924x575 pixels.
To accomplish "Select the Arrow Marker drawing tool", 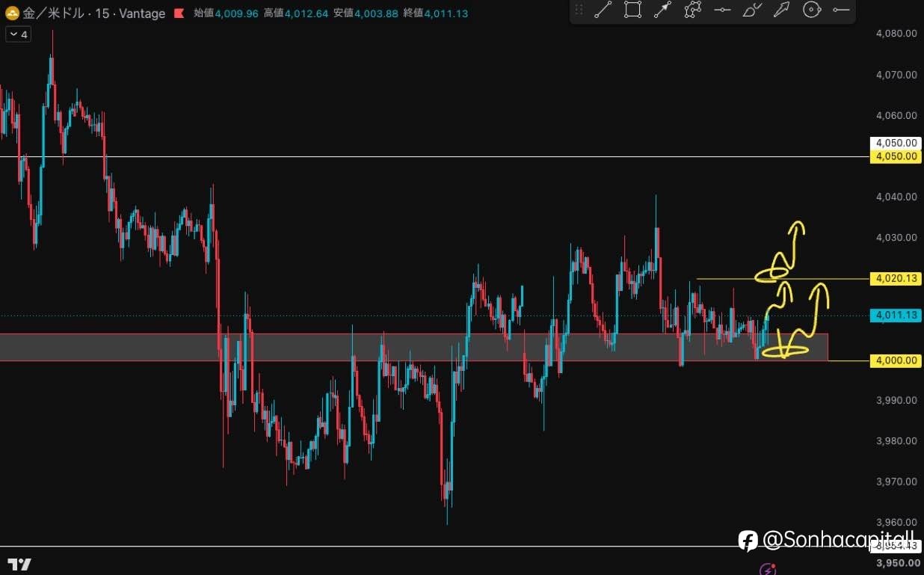I will pyautogui.click(x=781, y=10).
